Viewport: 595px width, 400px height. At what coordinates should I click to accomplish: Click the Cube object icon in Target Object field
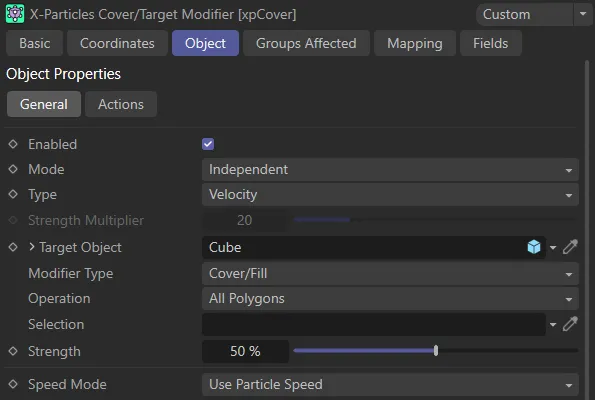click(534, 247)
